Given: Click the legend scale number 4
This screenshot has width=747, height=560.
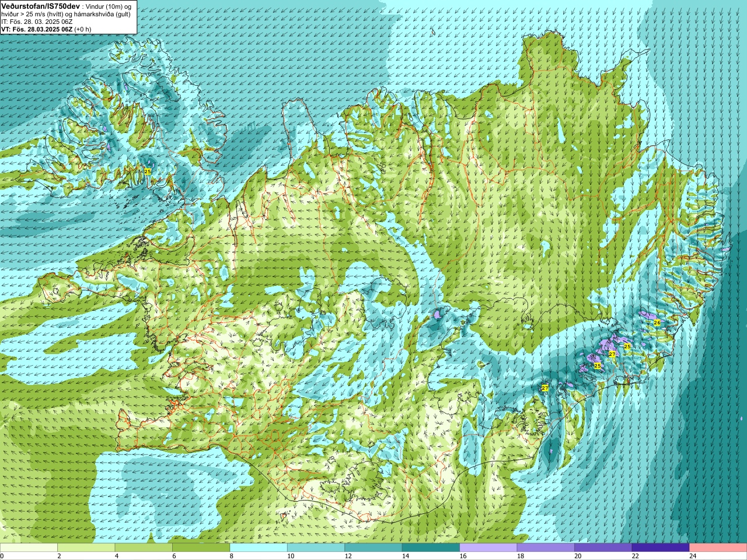Looking at the screenshot, I should (x=117, y=556).
